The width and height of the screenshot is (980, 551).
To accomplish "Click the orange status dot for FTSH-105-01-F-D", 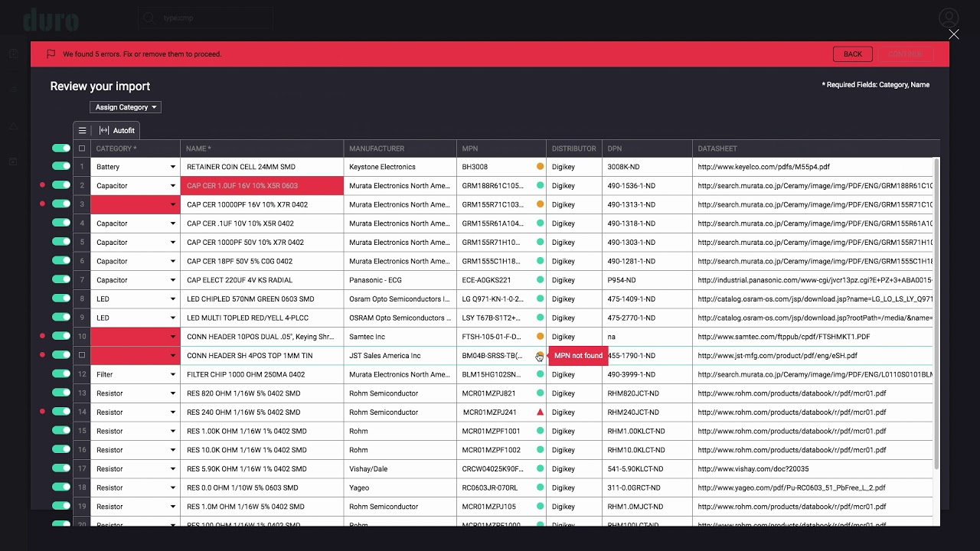I will click(x=540, y=337).
